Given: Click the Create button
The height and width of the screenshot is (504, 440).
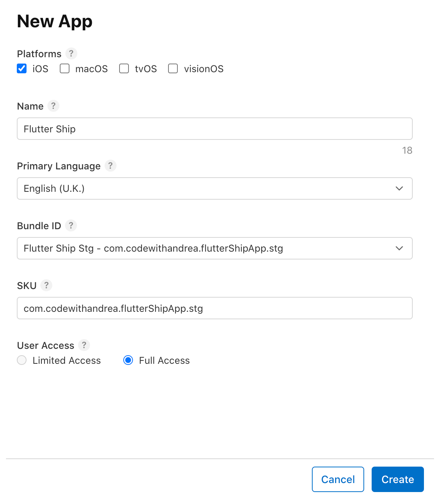Looking at the screenshot, I should [397, 479].
